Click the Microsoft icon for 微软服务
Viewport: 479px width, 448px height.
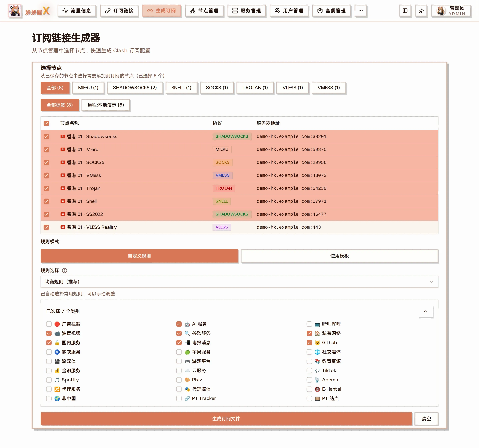click(x=57, y=352)
